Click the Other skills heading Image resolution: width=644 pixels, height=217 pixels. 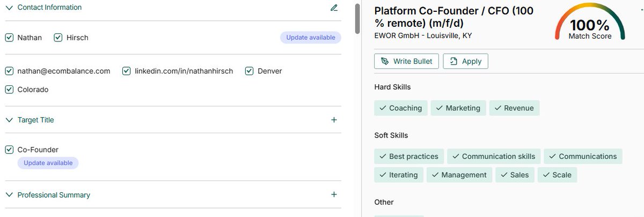click(384, 202)
